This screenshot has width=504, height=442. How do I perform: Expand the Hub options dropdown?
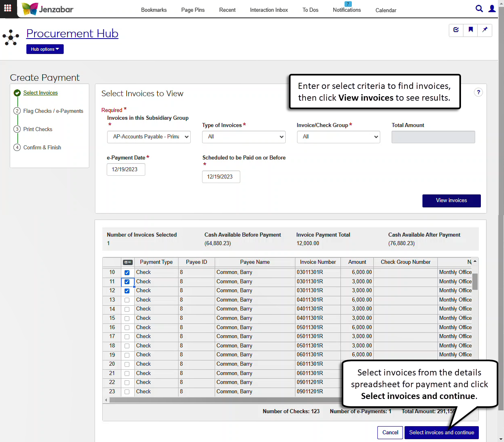coord(45,49)
